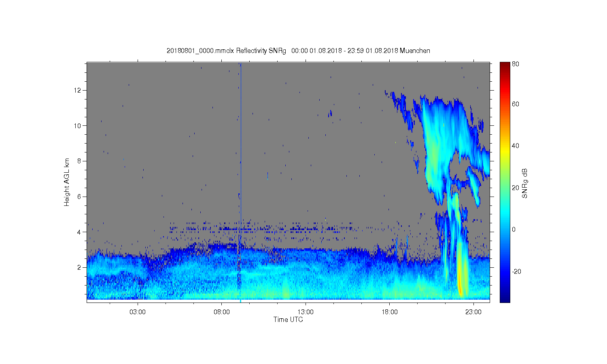Click the colorbar value -20
Image resolution: width=607 pixels, height=364 pixels.
[516, 271]
